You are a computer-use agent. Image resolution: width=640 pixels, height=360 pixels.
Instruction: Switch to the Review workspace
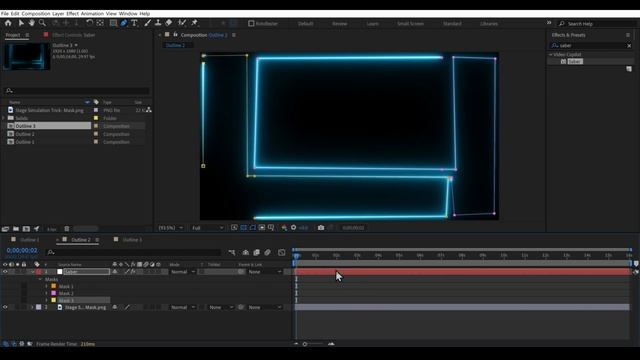tap(340, 24)
